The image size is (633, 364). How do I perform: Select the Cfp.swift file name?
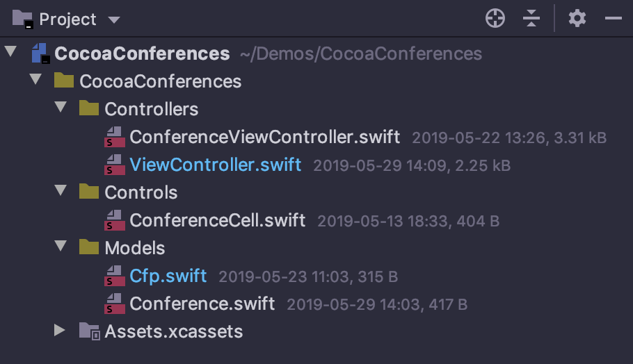coord(168,276)
